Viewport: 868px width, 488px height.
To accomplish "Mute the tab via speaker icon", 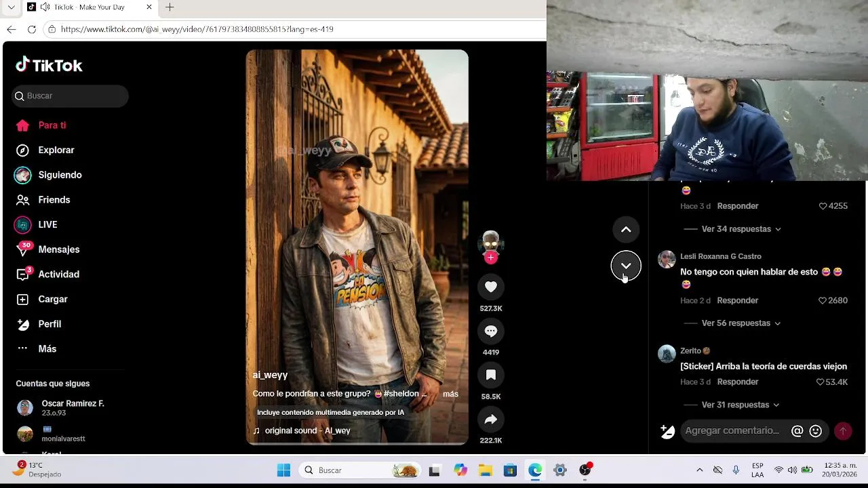I will coord(45,7).
